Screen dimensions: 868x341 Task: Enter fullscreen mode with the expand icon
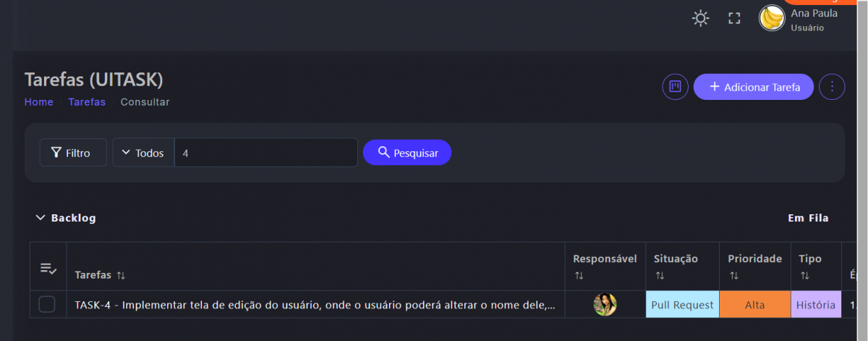pos(734,18)
